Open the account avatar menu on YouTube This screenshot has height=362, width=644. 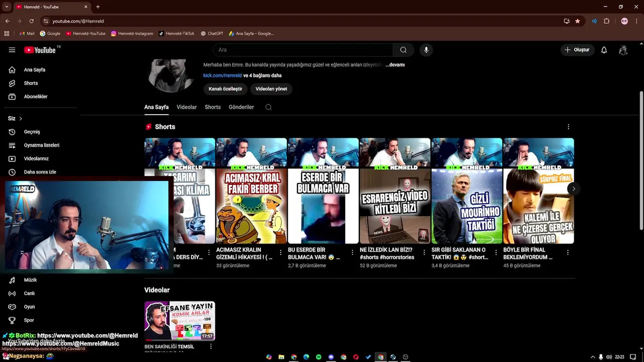tap(623, 50)
